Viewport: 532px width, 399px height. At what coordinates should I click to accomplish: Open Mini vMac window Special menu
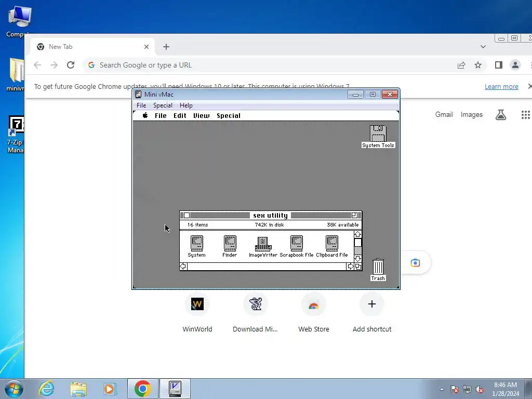[x=163, y=105]
